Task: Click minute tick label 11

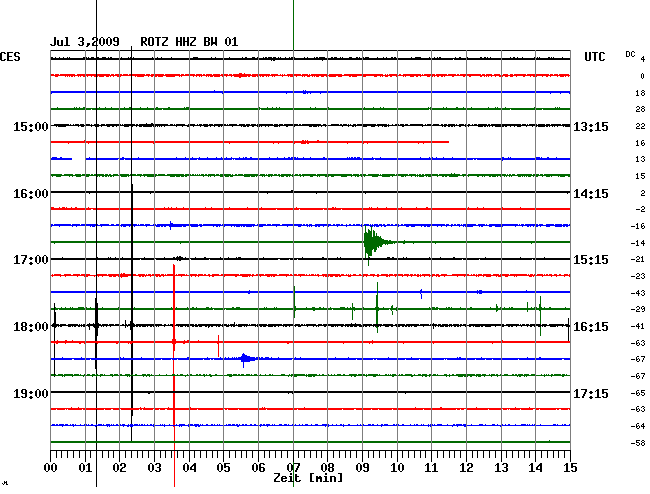Action: pyautogui.click(x=431, y=468)
